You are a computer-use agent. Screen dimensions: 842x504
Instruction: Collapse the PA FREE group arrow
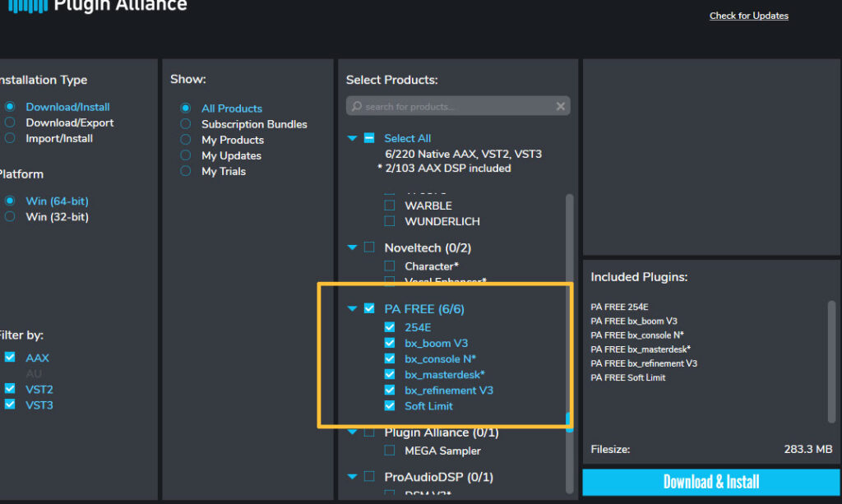coord(352,308)
